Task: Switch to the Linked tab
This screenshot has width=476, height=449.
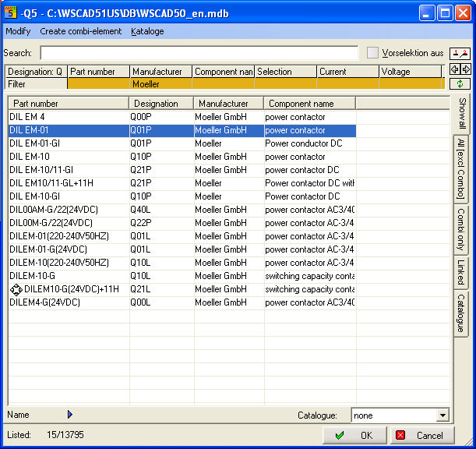Action: point(461,272)
